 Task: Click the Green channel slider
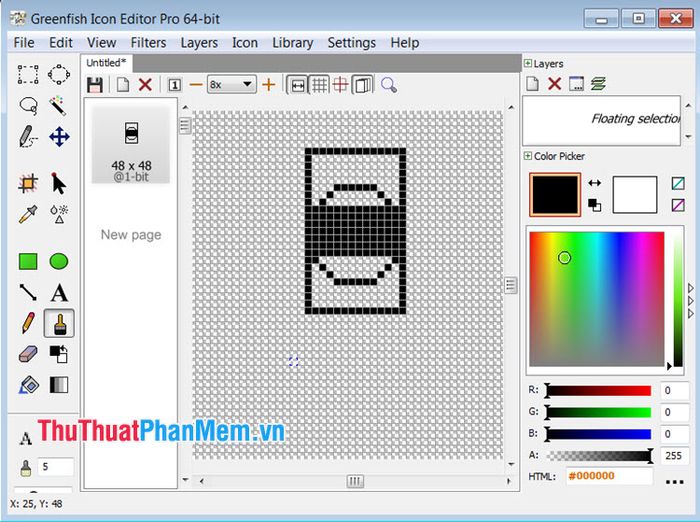click(x=598, y=412)
